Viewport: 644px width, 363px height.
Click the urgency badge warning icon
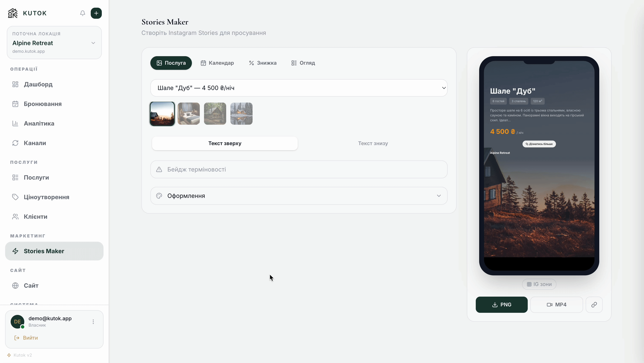tap(159, 169)
